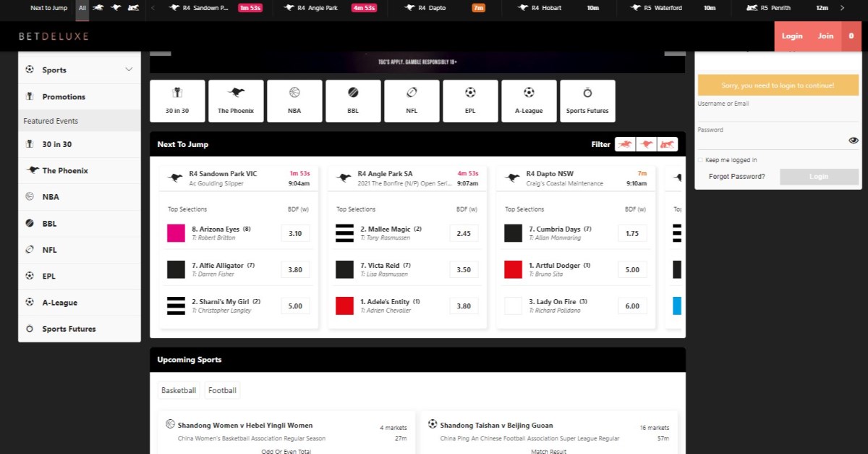This screenshot has width=868, height=454.
Task: Open the bet slip counter showing 0
Action: coord(851,36)
